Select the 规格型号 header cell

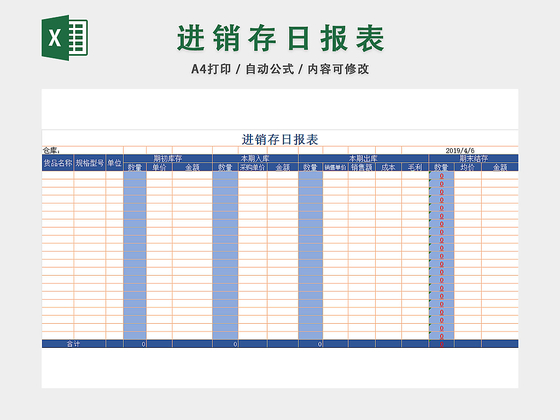[x=90, y=163]
